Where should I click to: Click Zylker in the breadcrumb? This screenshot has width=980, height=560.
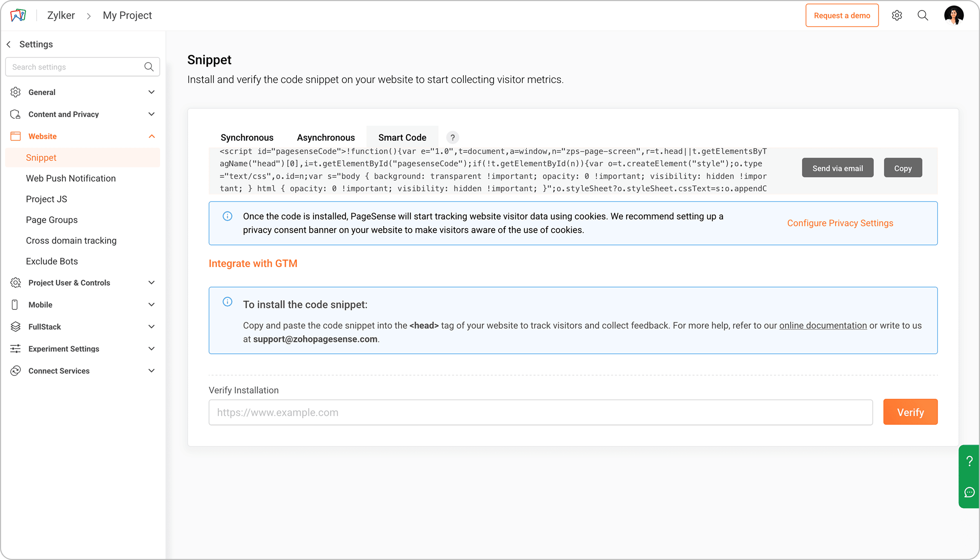point(61,16)
